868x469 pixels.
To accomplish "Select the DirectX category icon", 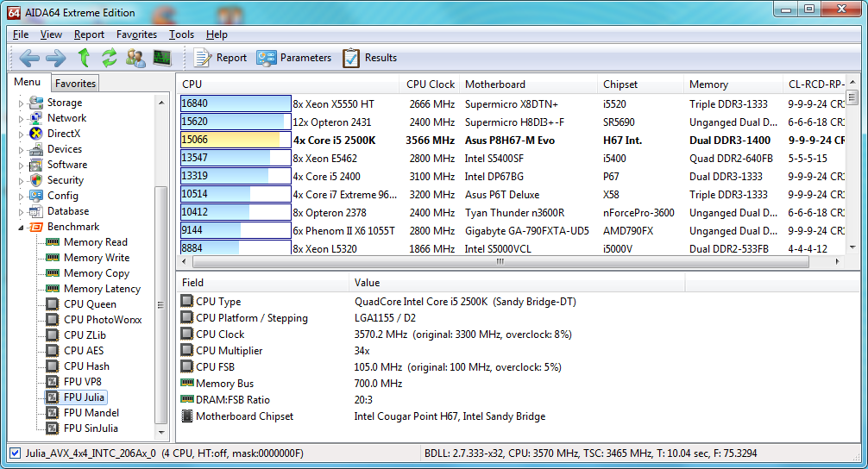I will point(36,134).
